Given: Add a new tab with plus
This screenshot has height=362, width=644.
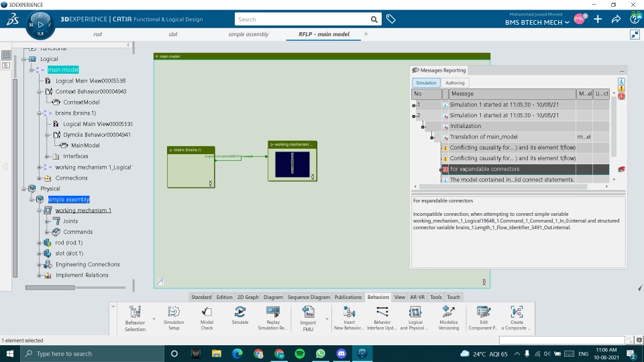Looking at the screenshot, I should pos(366,34).
